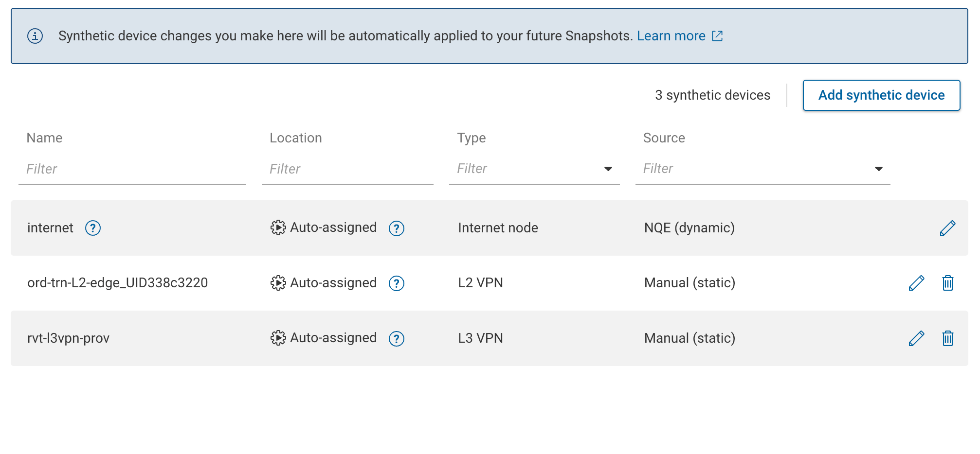
Task: Show Auto-assigned help for rvt-l3vpn-prov row
Action: click(398, 339)
